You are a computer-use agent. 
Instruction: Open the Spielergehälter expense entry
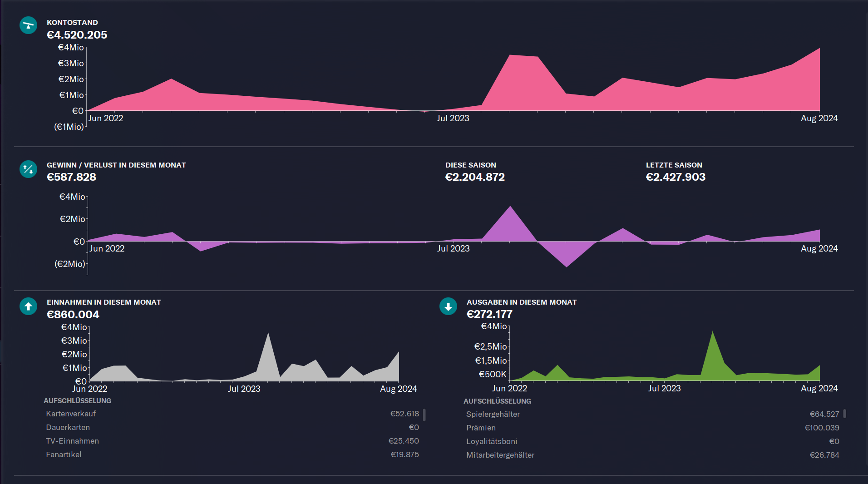coord(652,414)
